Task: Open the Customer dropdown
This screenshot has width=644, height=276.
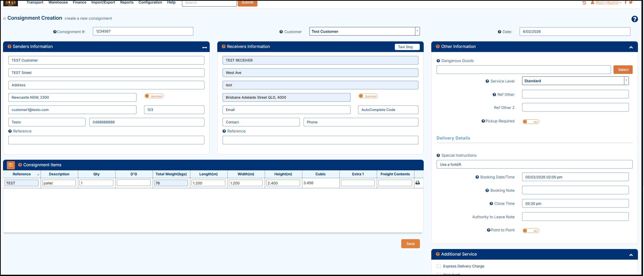Action: [417, 31]
